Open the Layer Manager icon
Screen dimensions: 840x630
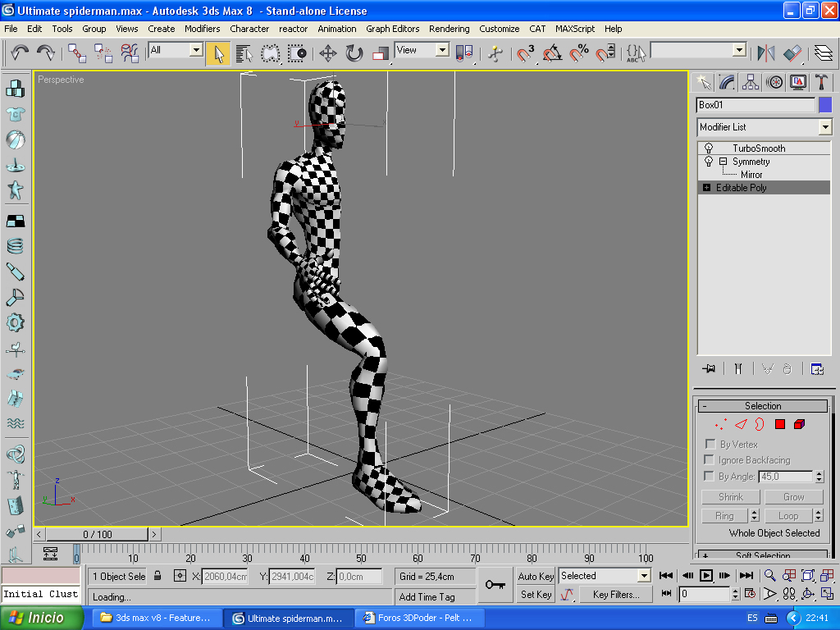[823, 53]
